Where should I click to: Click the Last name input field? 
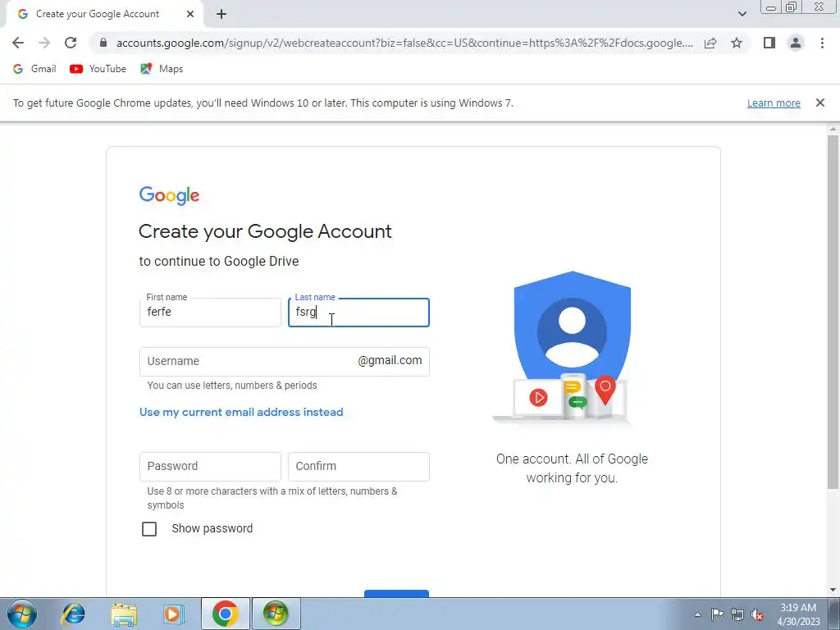[358, 313]
